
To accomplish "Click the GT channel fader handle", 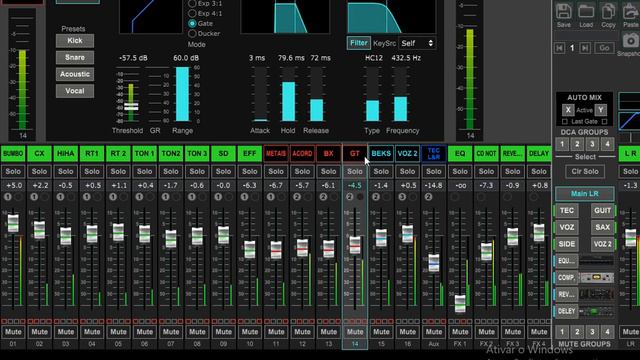I will coord(355,245).
